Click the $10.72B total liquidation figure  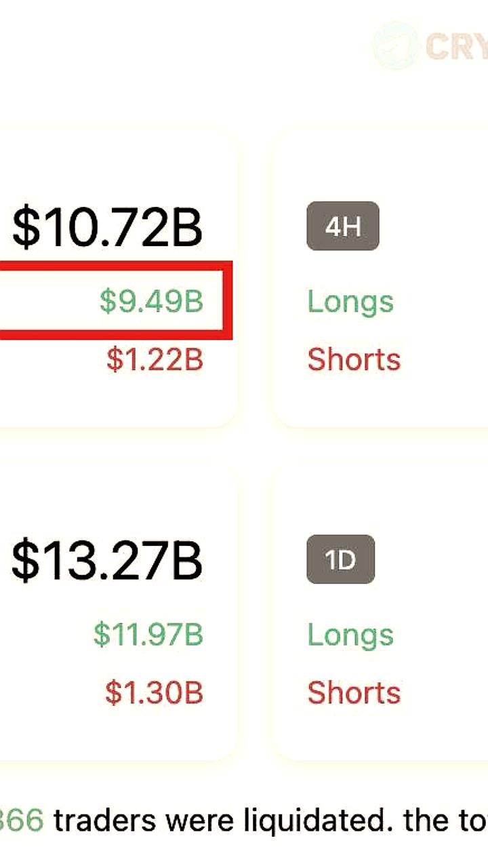[x=107, y=229]
